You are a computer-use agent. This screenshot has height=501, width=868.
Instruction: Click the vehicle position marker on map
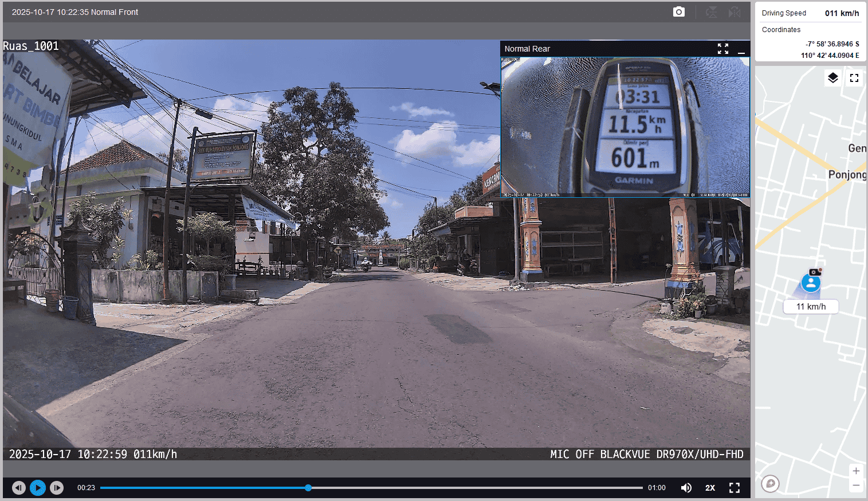pyautogui.click(x=811, y=282)
